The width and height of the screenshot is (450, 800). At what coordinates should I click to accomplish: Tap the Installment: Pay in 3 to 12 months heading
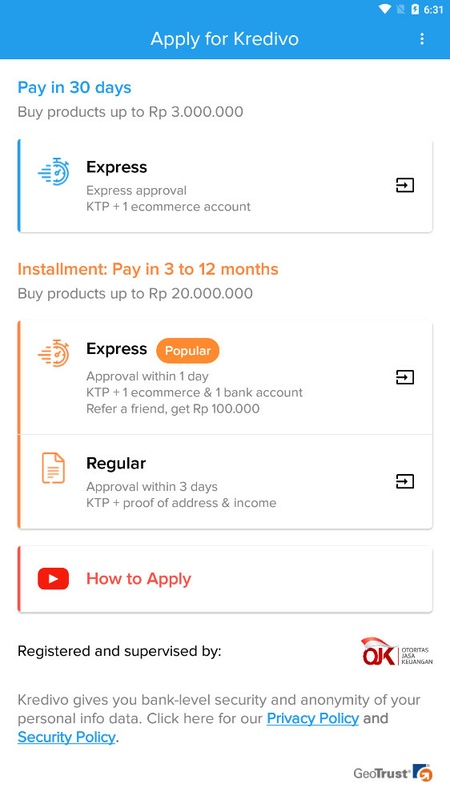tap(148, 269)
